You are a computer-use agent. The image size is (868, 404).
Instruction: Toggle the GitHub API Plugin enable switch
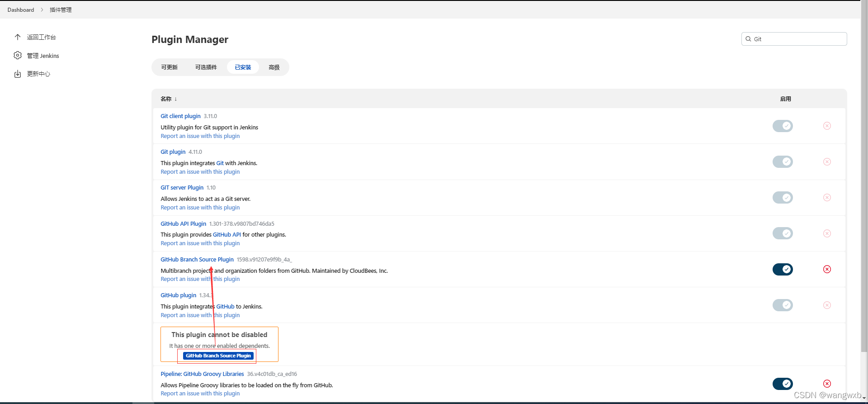coord(783,233)
